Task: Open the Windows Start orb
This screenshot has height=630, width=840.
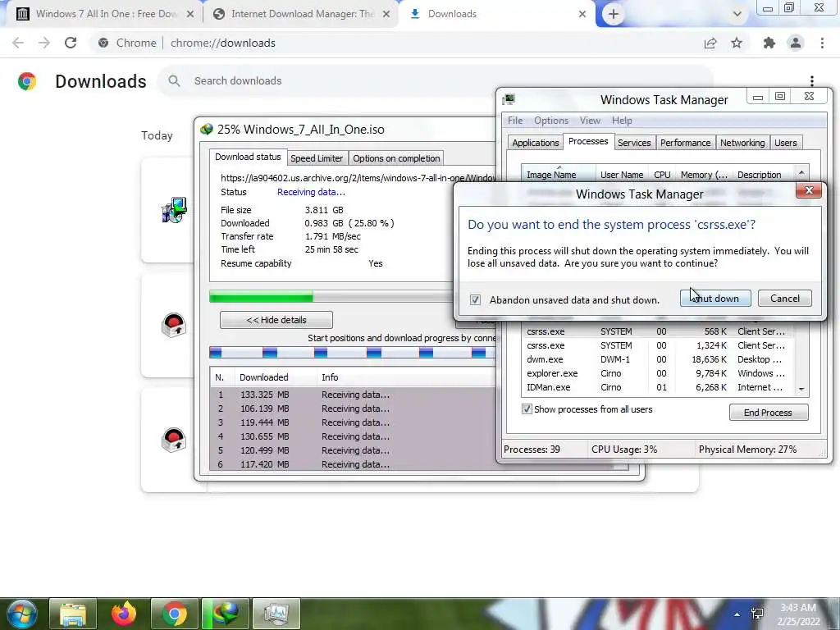Action: click(x=21, y=614)
